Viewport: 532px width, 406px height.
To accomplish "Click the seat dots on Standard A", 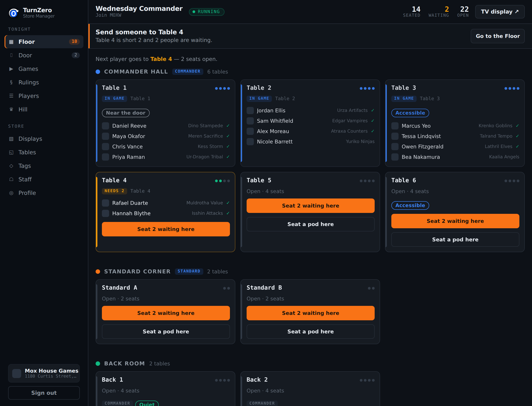I will pos(227,288).
